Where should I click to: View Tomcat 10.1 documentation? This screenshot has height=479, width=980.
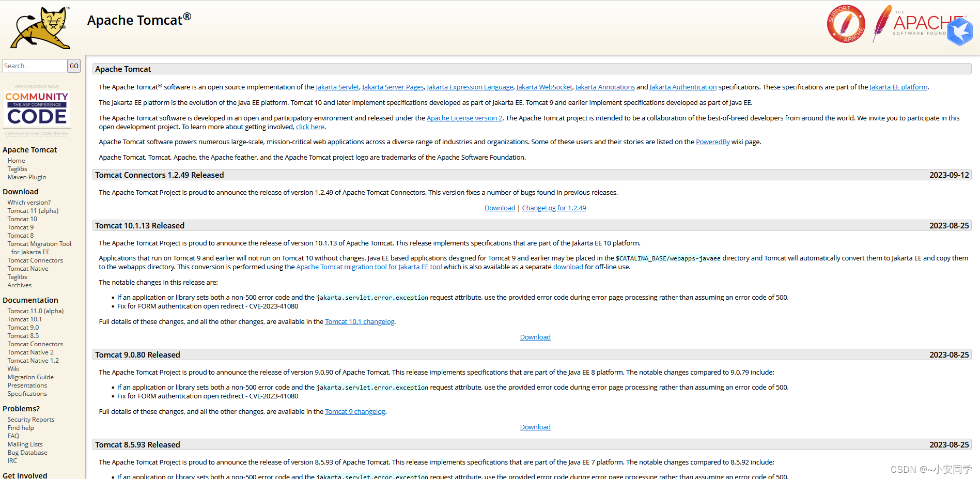[25, 319]
